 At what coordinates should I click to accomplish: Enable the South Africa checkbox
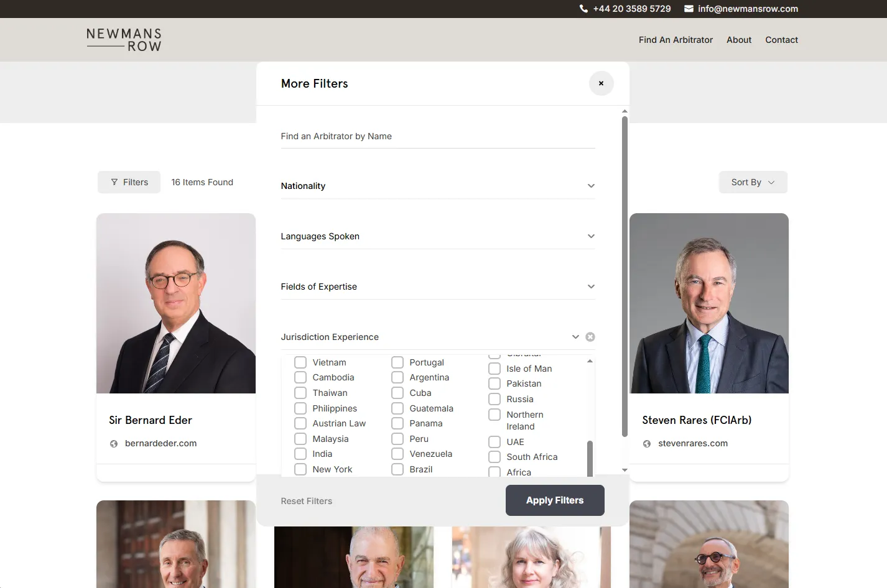(495, 457)
